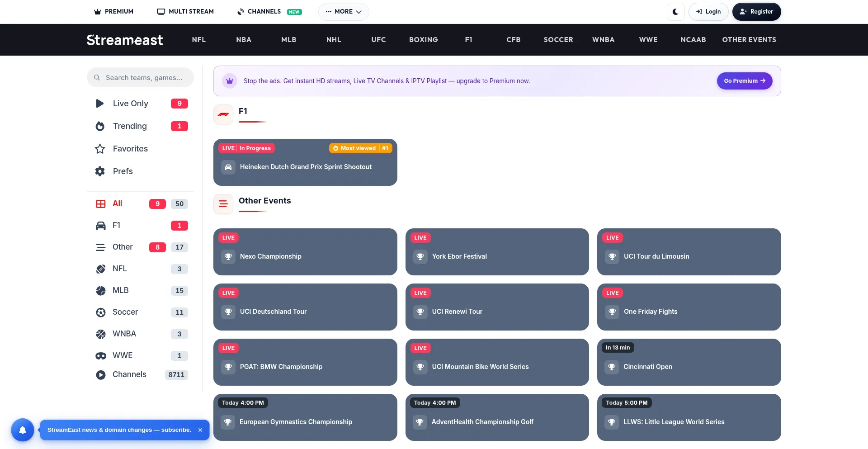Select the NFL football icon in sidebar
Viewport: 868px width, 449px height.
click(x=101, y=269)
